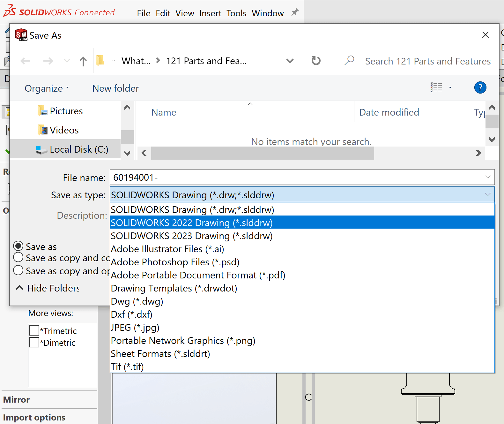Click the New folder button
The width and height of the screenshot is (504, 424).
(115, 88)
